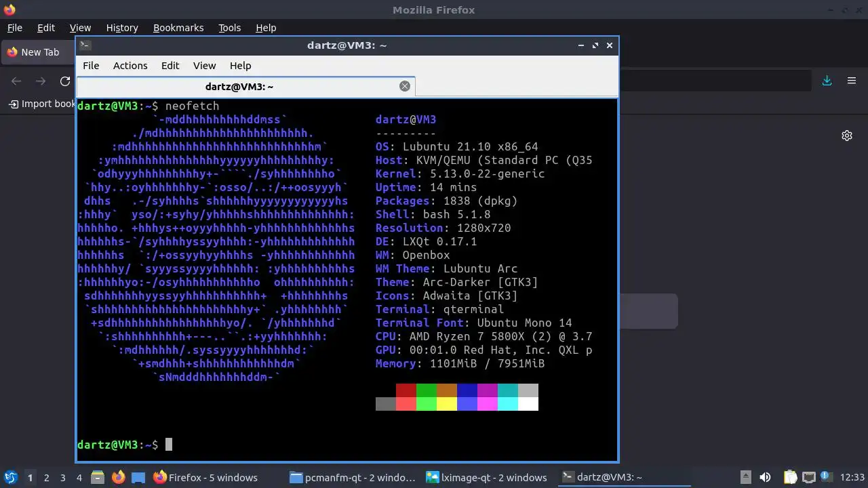The width and height of the screenshot is (868, 488).
Task: Click the Firefox logo in the title bar
Action: (9, 9)
